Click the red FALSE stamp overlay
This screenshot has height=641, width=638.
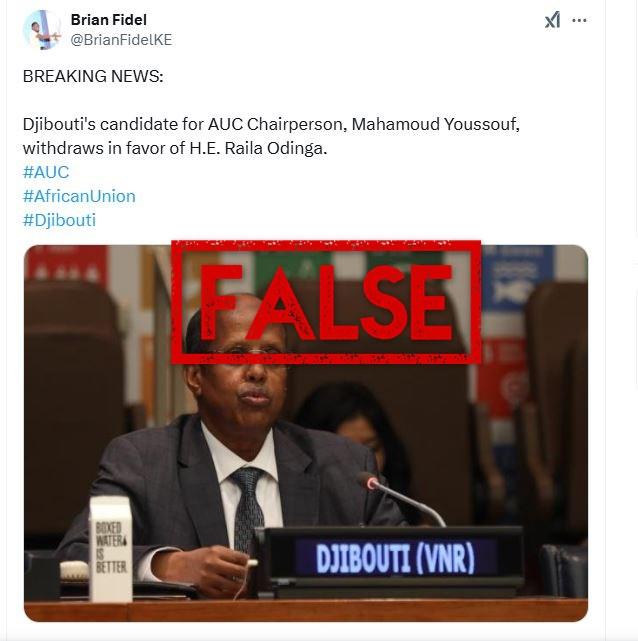pyautogui.click(x=326, y=302)
